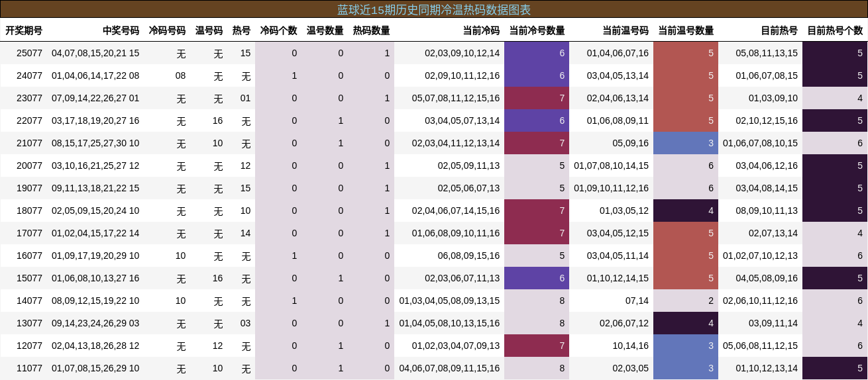Click winning numbers 01,09,17,19,20,29 10
This screenshot has width=868, height=380.
[95, 256]
